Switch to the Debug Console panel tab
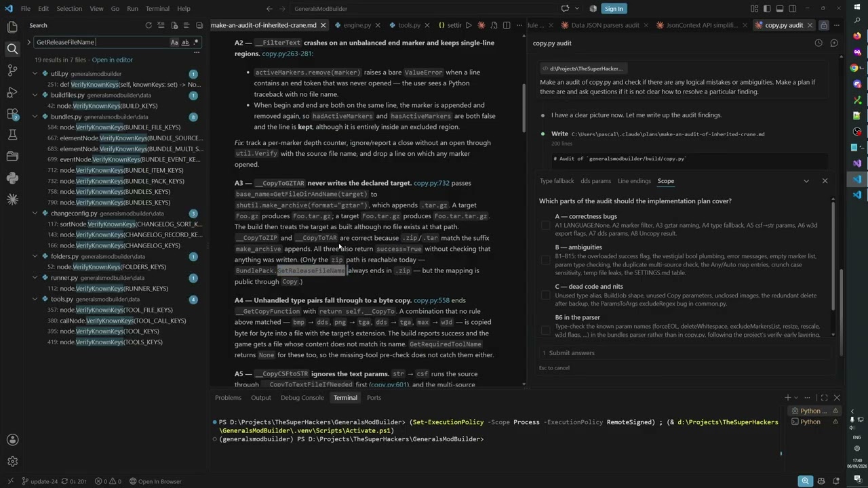This screenshot has width=868, height=488. 302,398
